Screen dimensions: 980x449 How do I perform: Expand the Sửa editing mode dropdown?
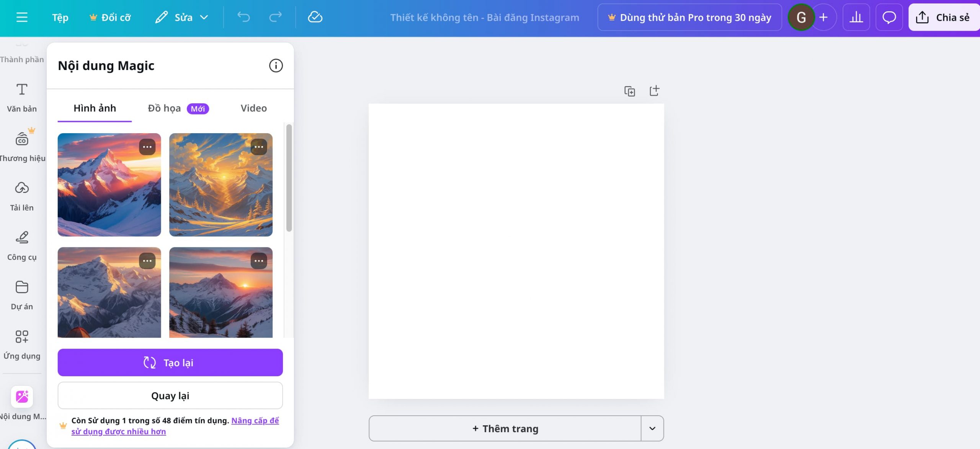[x=181, y=17]
